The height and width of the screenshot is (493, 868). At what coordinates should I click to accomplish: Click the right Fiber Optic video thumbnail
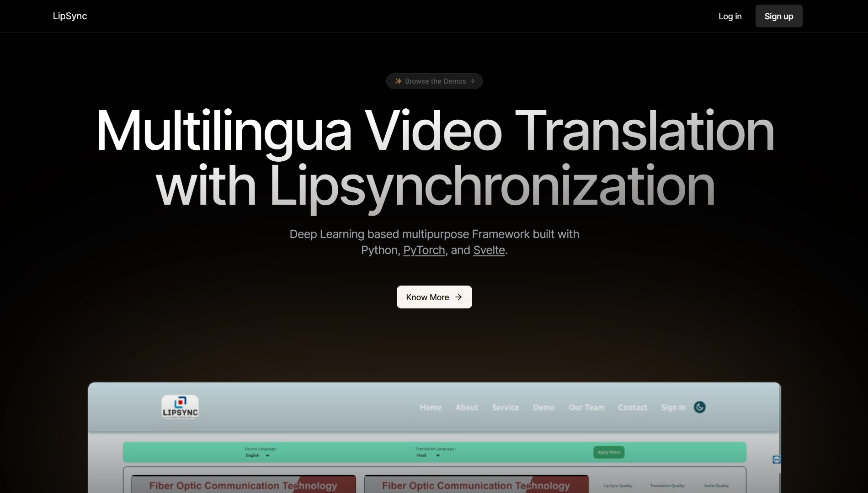[476, 484]
